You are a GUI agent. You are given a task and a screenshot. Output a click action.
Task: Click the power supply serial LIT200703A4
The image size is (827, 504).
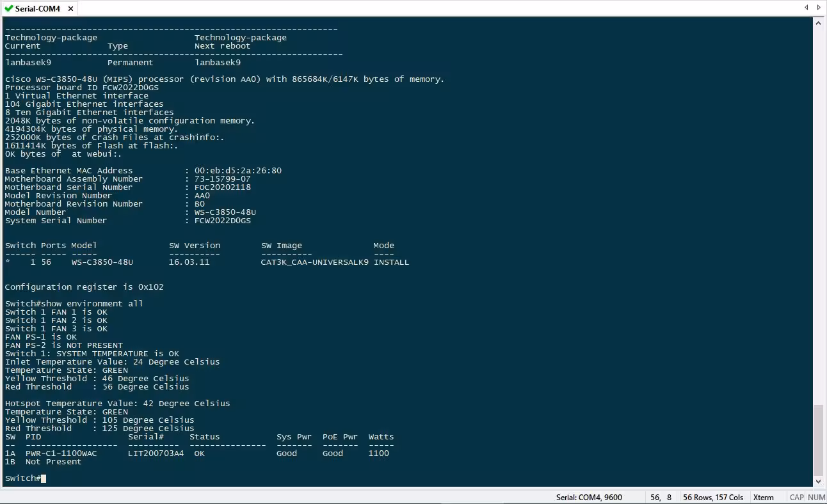point(156,453)
